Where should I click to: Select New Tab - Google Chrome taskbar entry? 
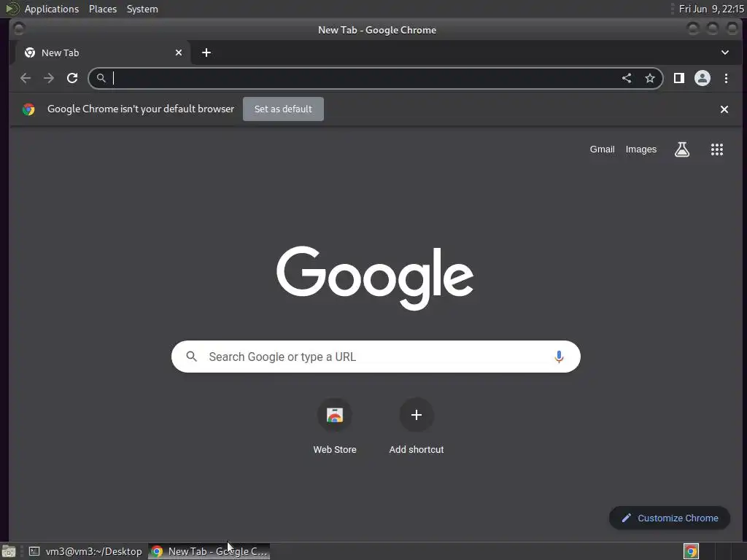(209, 551)
